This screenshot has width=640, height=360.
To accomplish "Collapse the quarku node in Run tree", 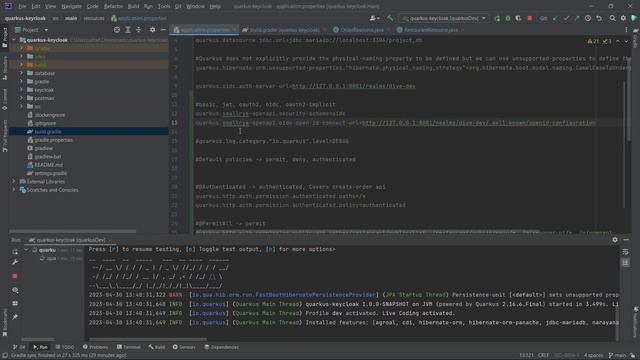I will pos(27,250).
